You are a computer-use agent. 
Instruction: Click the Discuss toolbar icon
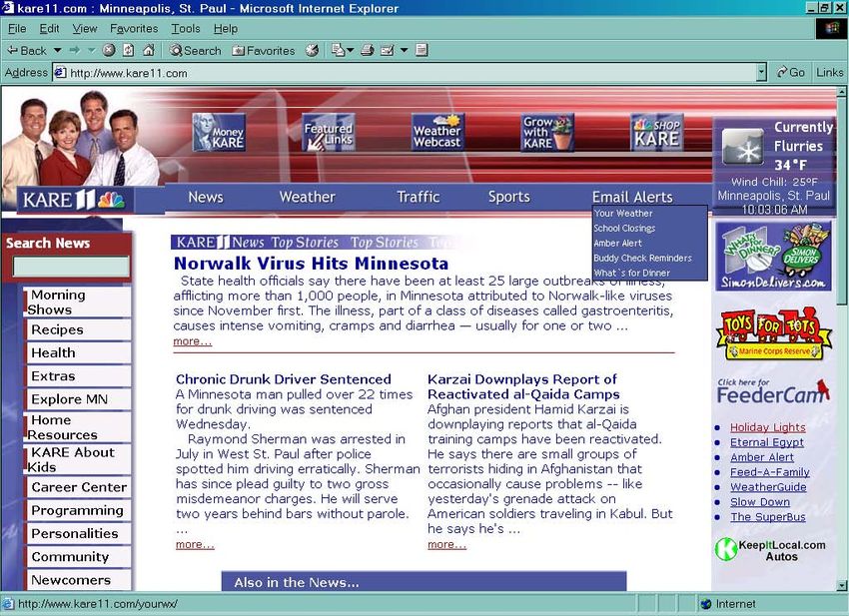422,50
